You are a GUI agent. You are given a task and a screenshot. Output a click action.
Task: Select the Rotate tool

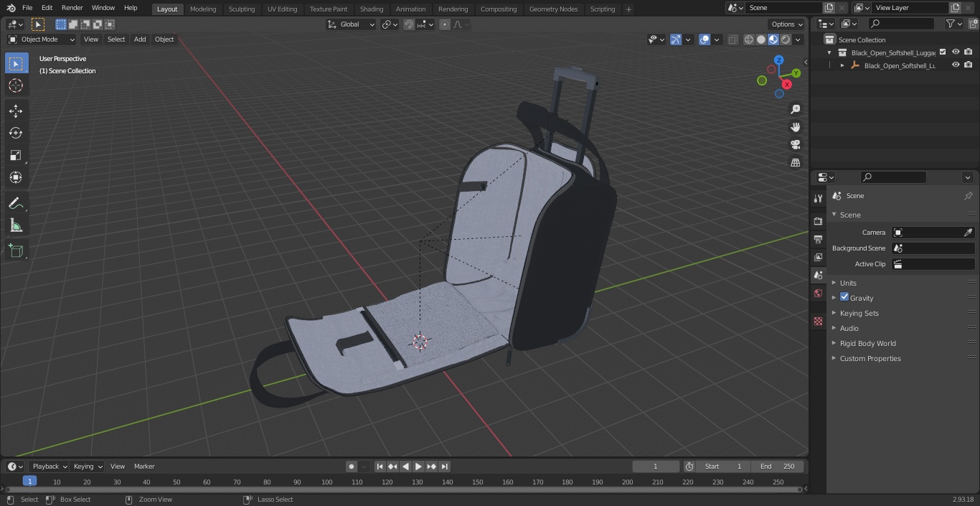pyautogui.click(x=16, y=133)
